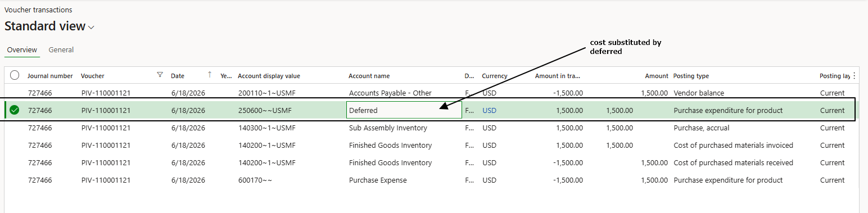This screenshot has height=213, width=868.
Task: Toggle the select-all rows circle in header
Action: tap(15, 75)
